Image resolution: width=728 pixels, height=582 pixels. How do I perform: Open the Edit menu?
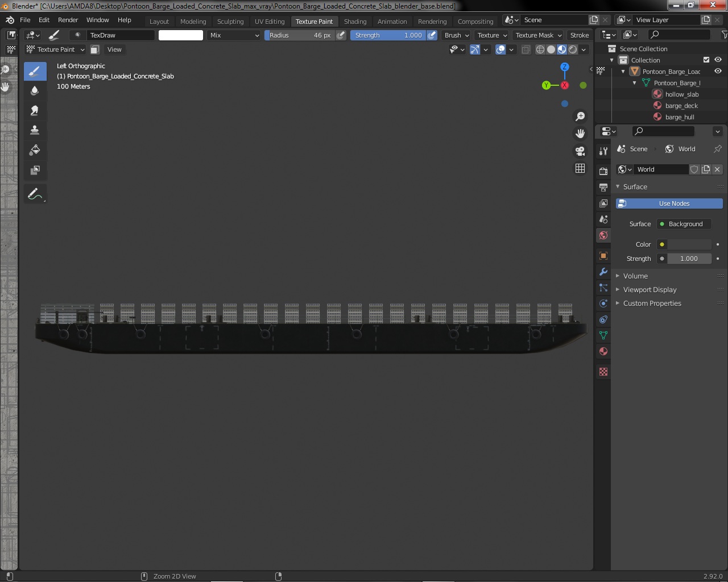tap(44, 20)
